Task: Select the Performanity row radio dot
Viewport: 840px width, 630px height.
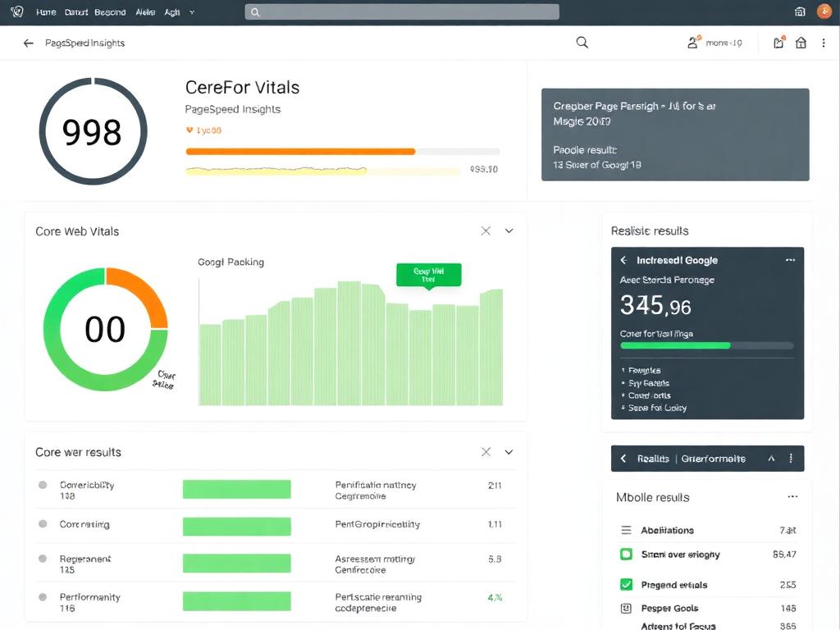Action: 43,597
